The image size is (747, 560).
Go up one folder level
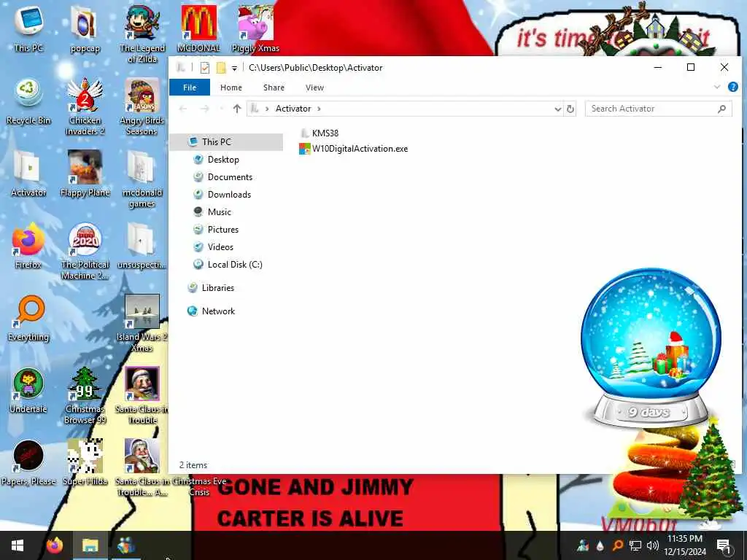[x=237, y=109]
